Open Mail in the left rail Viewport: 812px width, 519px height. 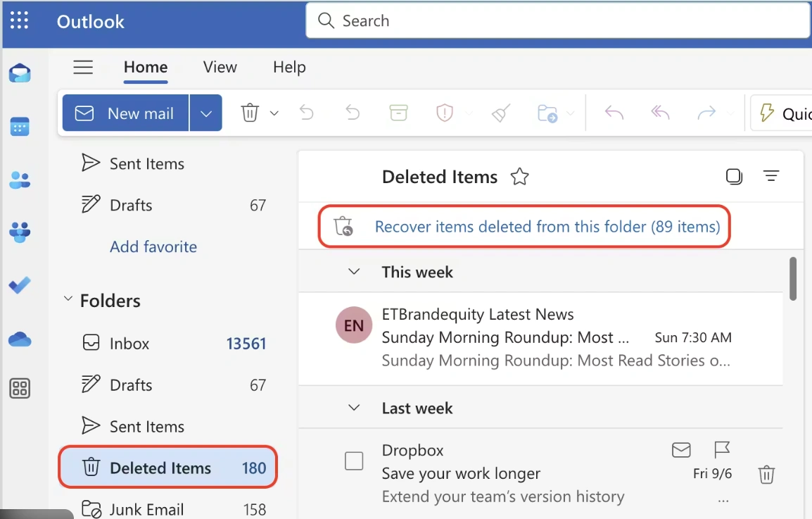[x=20, y=73]
